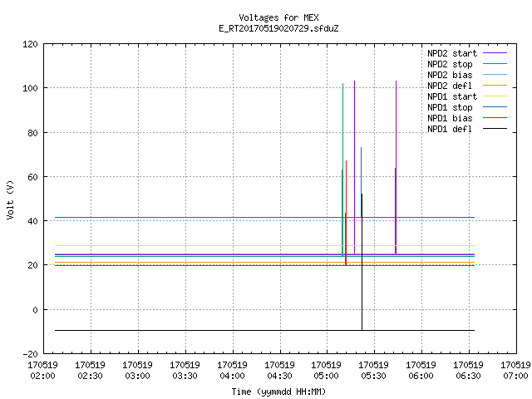Select the 'NPD2 stop' legend label

(450, 64)
